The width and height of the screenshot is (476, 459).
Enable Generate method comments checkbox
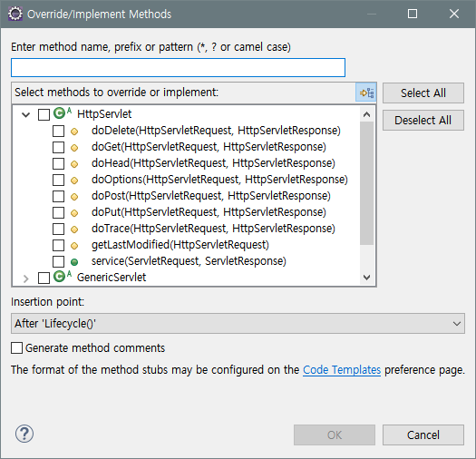click(16, 347)
